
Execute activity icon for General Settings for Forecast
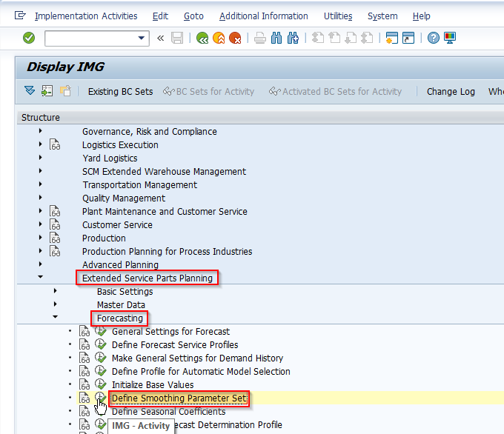tap(100, 331)
